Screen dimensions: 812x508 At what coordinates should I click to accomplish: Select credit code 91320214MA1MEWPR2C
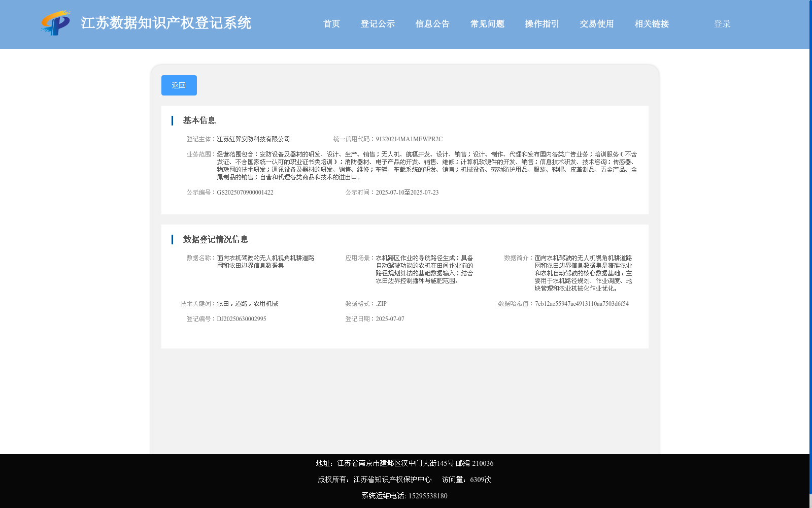[x=409, y=139]
